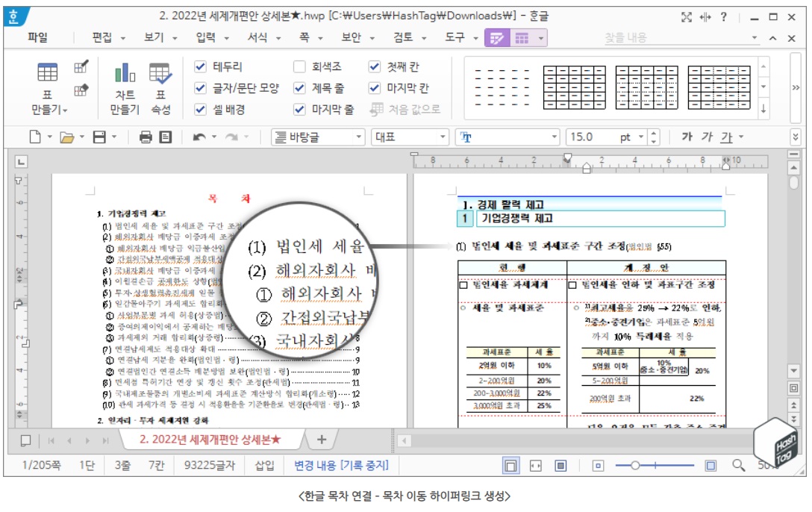Click the print icon

coord(146,137)
